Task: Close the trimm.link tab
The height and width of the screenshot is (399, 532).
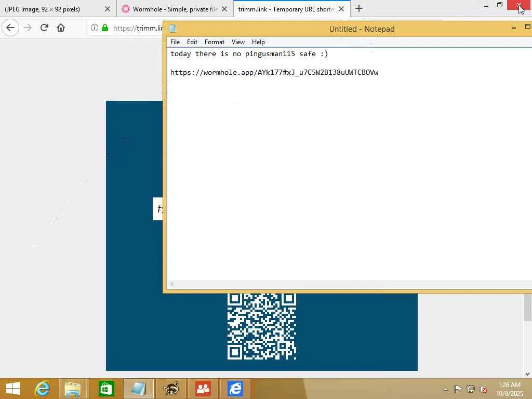Action: click(x=341, y=9)
